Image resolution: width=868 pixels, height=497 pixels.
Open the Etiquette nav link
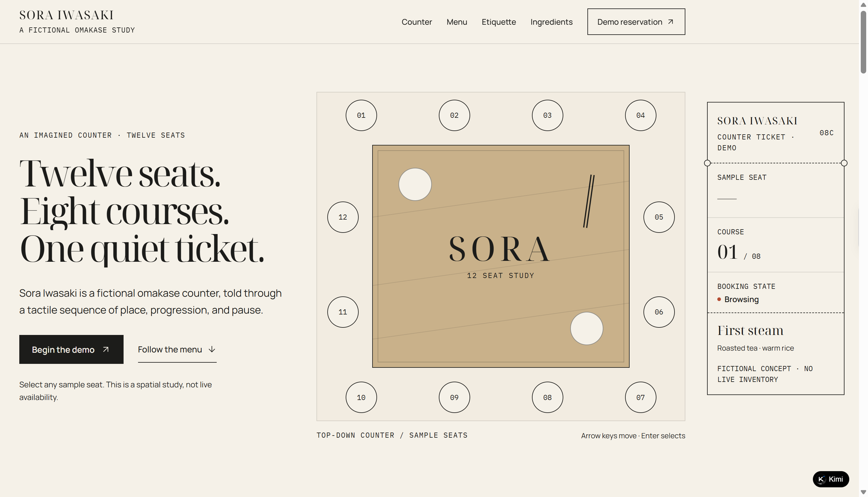click(498, 22)
